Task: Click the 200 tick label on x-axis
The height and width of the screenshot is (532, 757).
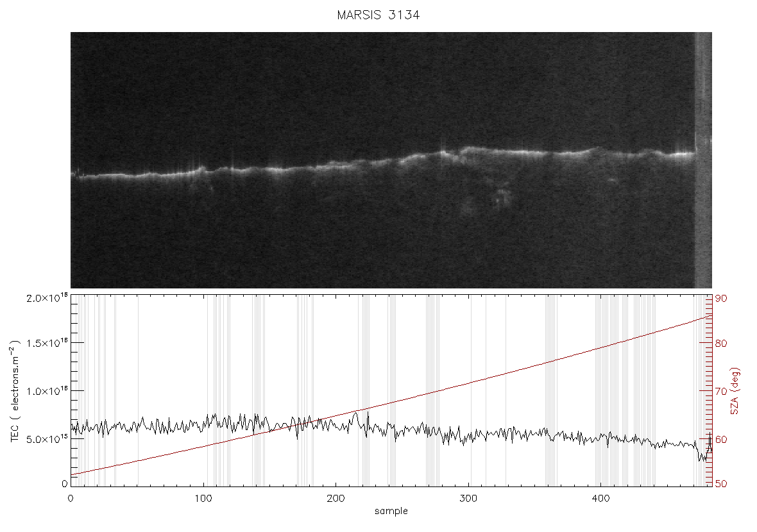Action: pos(336,499)
